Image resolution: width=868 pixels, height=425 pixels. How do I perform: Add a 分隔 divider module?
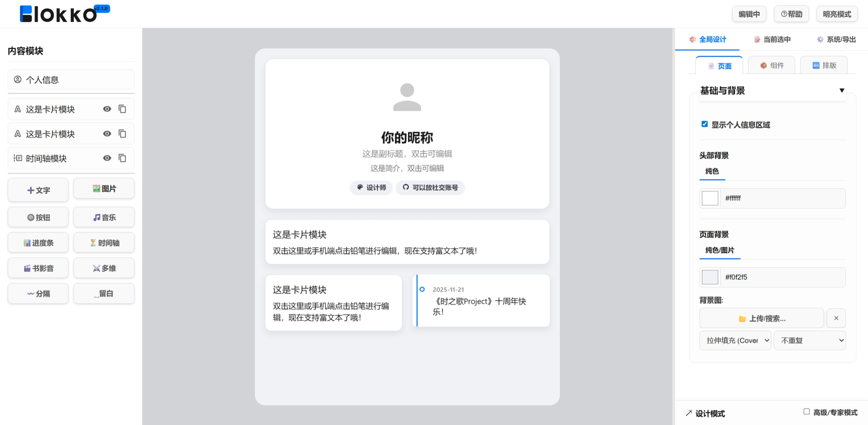click(x=38, y=293)
